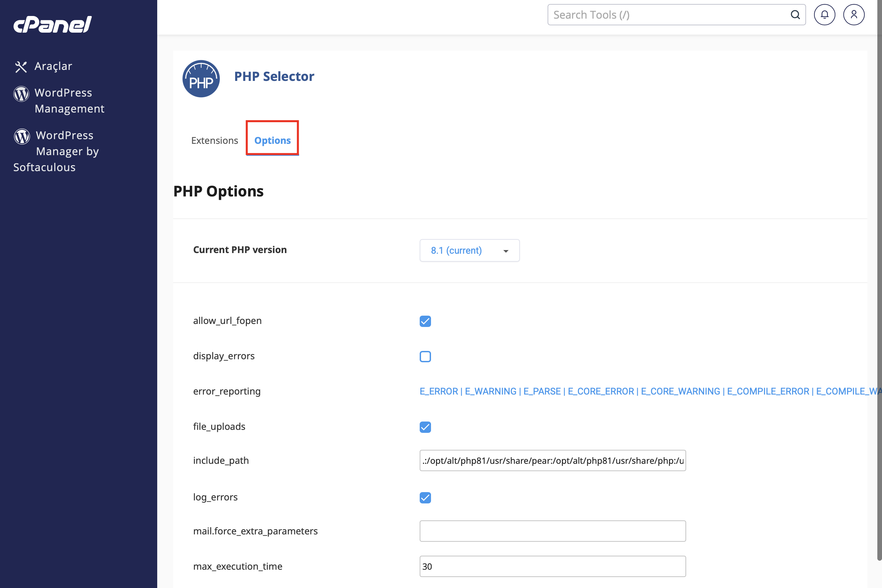
Task: Open WordPress Management in the sidebar
Action: (69, 101)
